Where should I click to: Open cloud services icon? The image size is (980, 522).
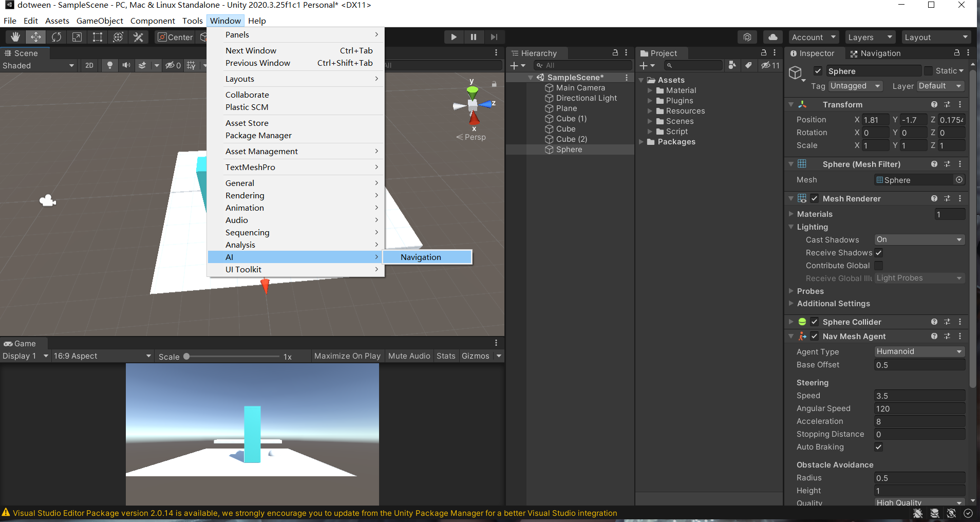[x=772, y=37]
